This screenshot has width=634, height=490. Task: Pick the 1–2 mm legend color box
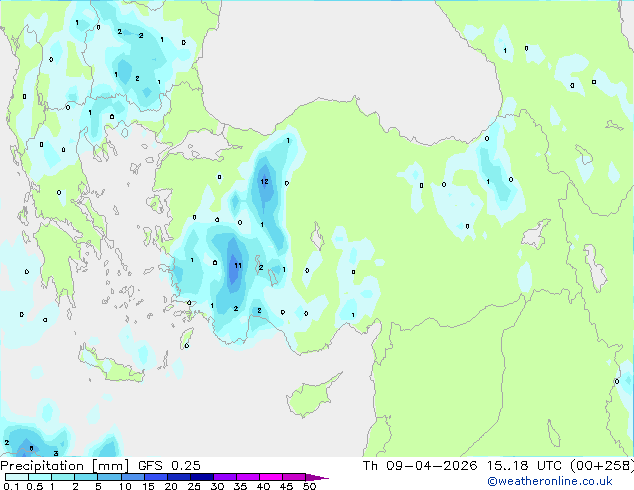[63, 477]
